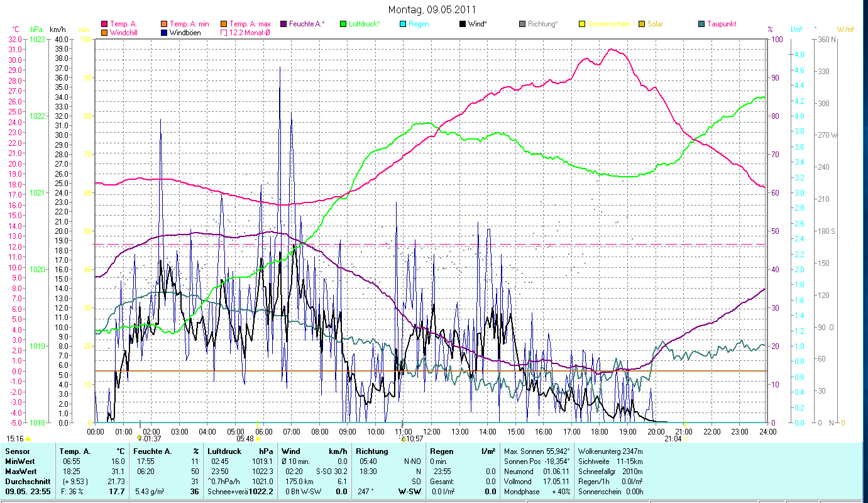Click the gray Richtung legend swatch
868x503 pixels.
pos(522,24)
